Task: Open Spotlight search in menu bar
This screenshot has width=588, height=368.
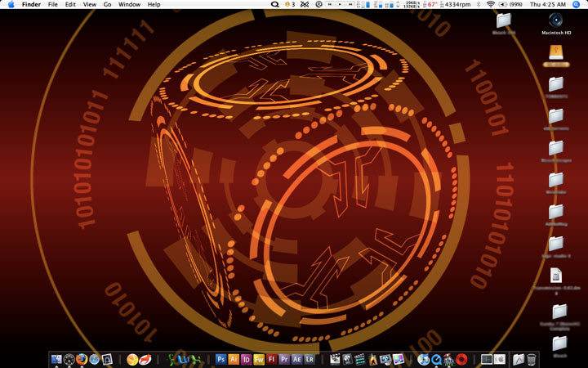Action: pyautogui.click(x=577, y=4)
